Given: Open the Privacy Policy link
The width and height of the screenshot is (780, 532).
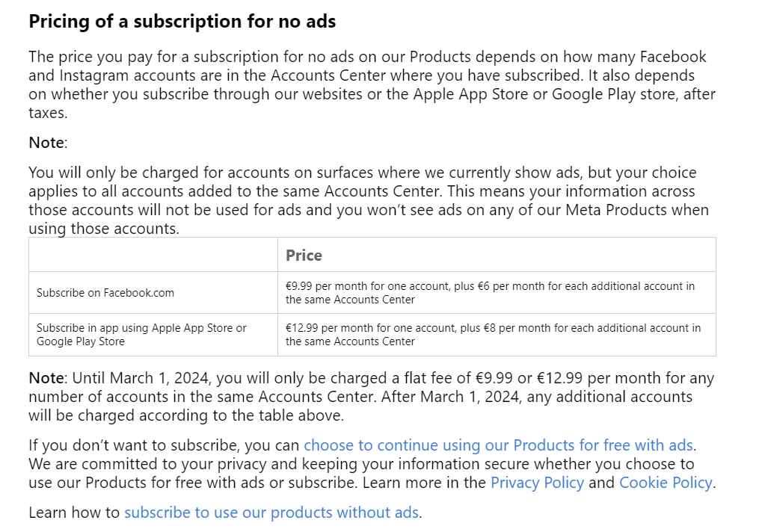Looking at the screenshot, I should [x=536, y=483].
